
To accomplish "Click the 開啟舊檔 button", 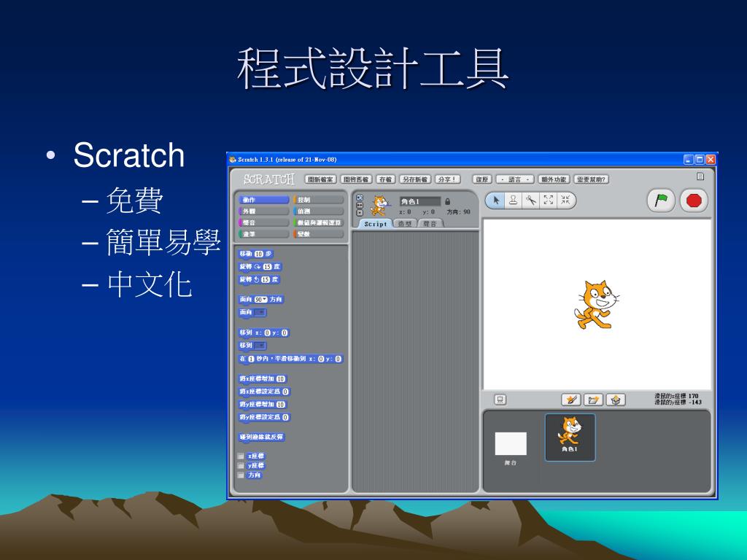I will point(356,179).
